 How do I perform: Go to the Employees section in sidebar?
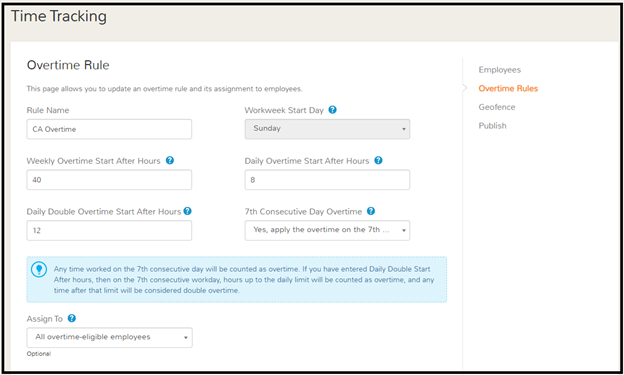click(499, 70)
